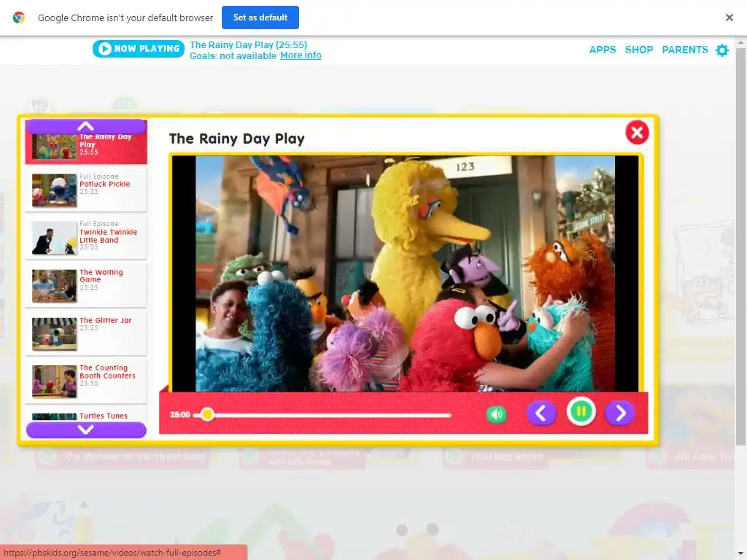Pause the video with the green pause button
747x560 pixels.
[x=581, y=411]
